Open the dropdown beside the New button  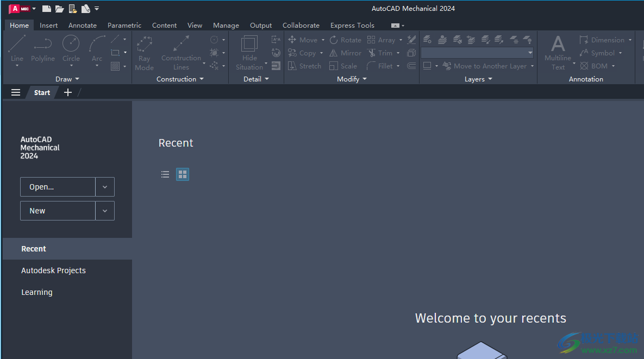[105, 210]
